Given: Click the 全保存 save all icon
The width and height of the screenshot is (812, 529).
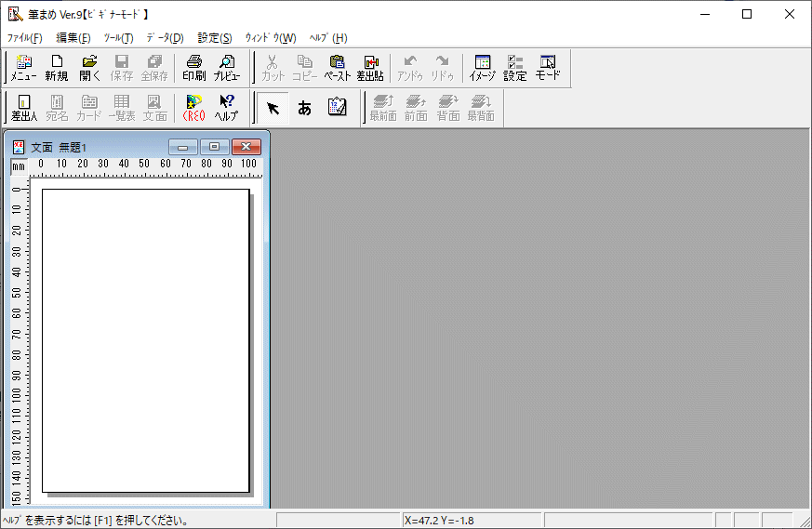Looking at the screenshot, I should [x=154, y=68].
